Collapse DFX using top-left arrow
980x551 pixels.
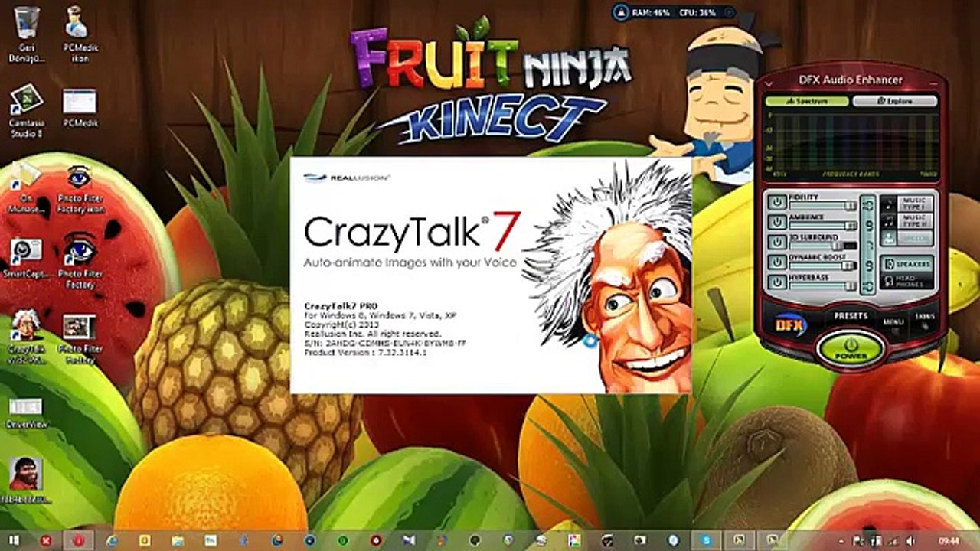(x=769, y=83)
